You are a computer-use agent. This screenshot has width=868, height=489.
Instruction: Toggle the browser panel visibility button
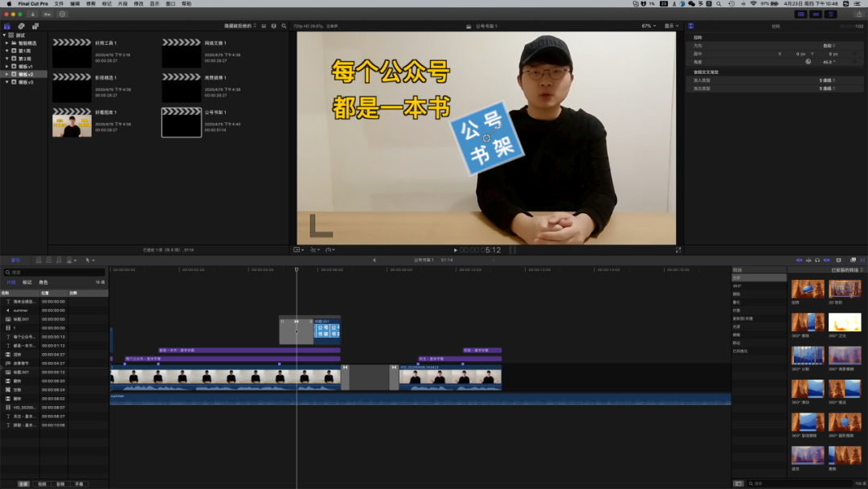(800, 14)
